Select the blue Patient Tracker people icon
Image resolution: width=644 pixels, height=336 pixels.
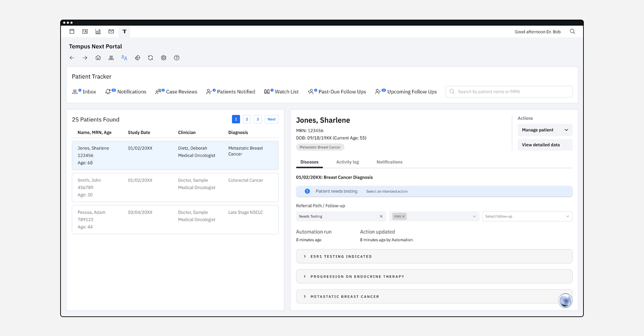(x=124, y=58)
